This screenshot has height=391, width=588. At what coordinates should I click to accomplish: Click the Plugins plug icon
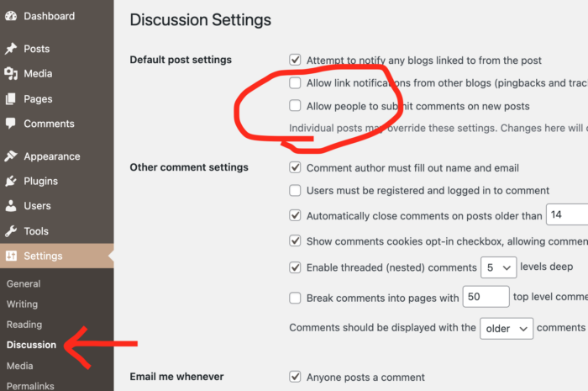11,181
